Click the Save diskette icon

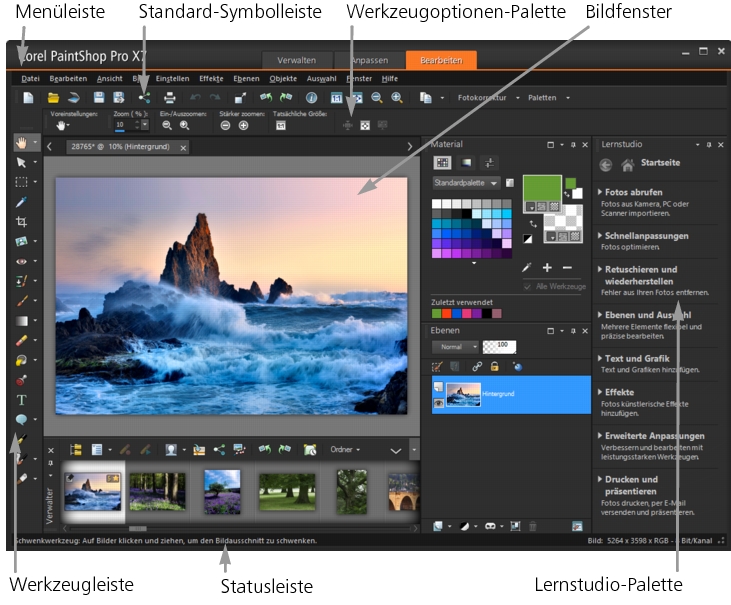click(99, 98)
